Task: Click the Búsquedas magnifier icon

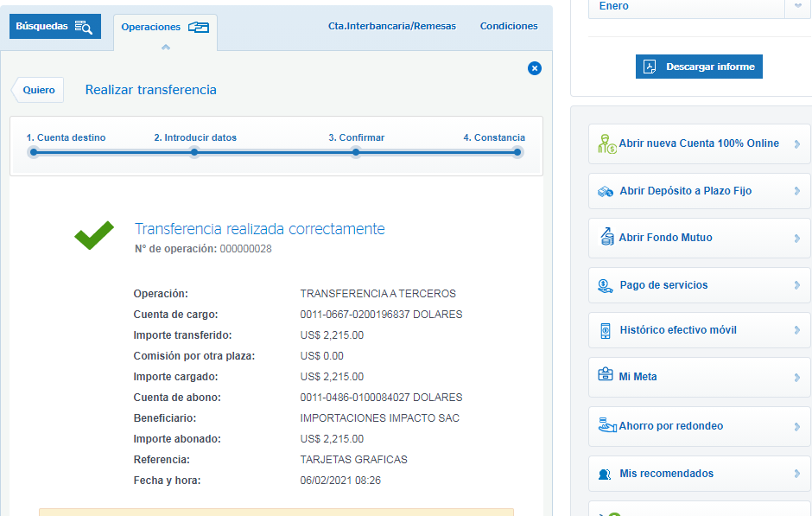Action: 83,27
